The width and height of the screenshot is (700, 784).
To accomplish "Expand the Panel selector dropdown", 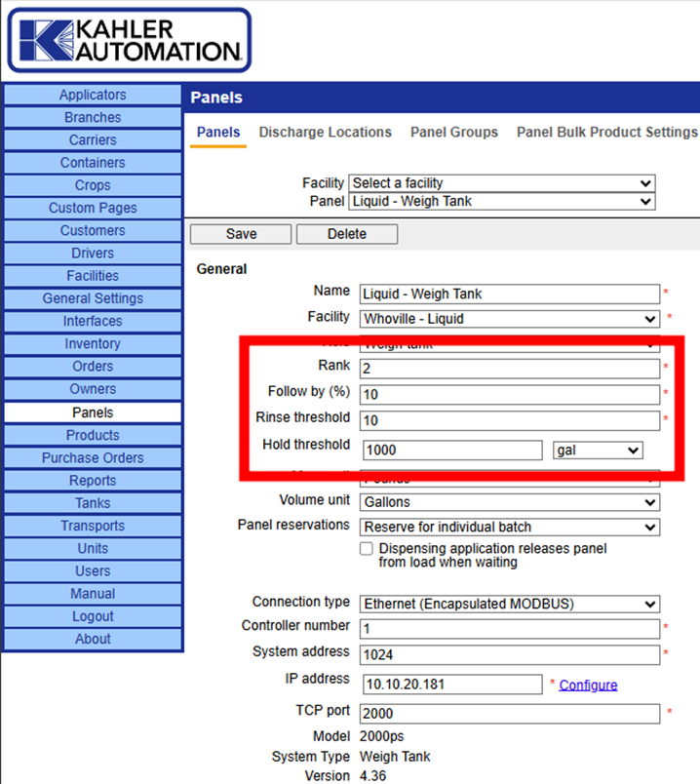I will pos(501,201).
